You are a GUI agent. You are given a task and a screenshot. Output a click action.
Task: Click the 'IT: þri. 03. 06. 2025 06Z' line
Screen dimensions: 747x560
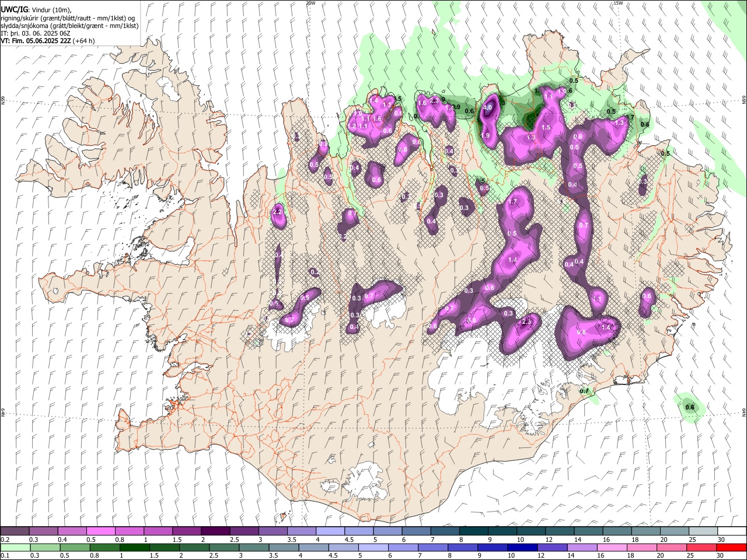click(36, 33)
